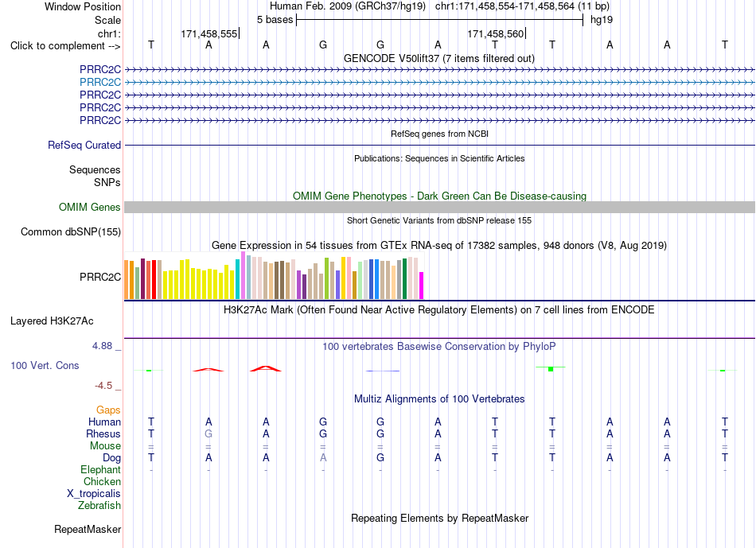Open the RepeatMasker track label
The height and width of the screenshot is (548, 756).
(88, 529)
